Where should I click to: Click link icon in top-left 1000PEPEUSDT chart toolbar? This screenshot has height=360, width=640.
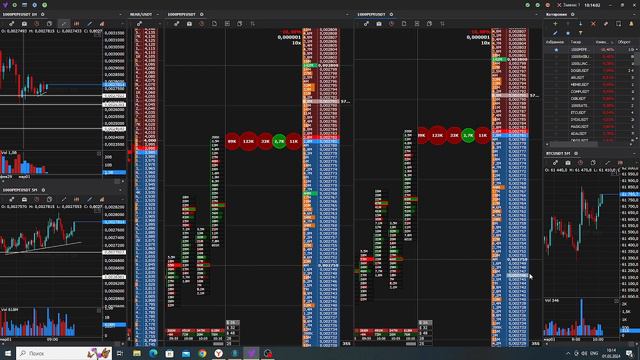(11, 24)
